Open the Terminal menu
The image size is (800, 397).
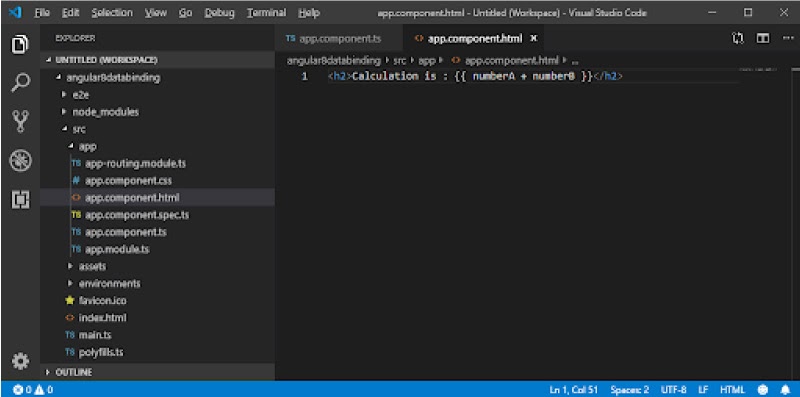coord(266,13)
